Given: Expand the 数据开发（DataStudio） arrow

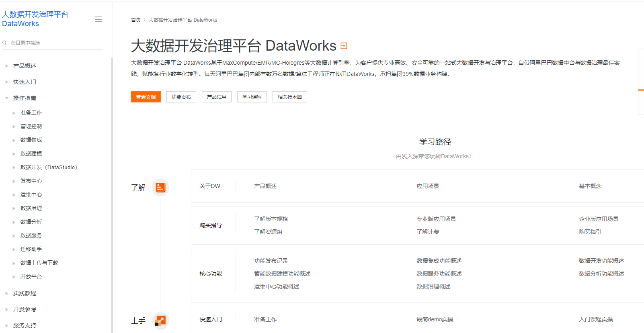Looking at the screenshot, I should click(x=14, y=168).
